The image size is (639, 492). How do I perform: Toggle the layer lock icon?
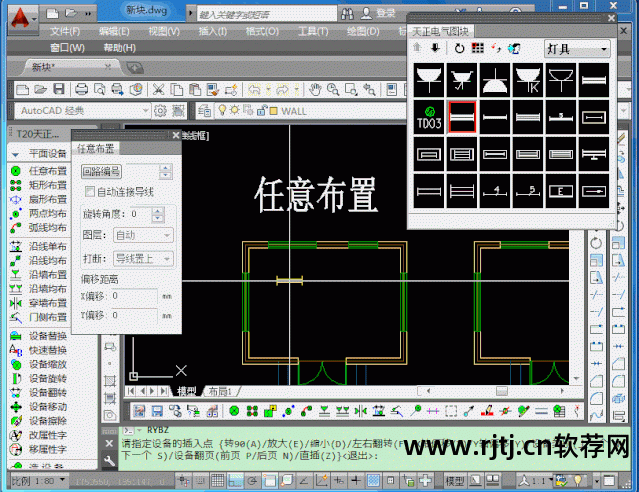pyautogui.click(x=262, y=110)
